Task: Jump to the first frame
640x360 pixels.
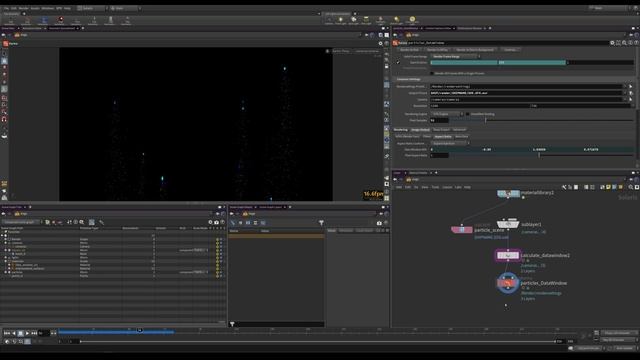Action: click(x=7, y=333)
